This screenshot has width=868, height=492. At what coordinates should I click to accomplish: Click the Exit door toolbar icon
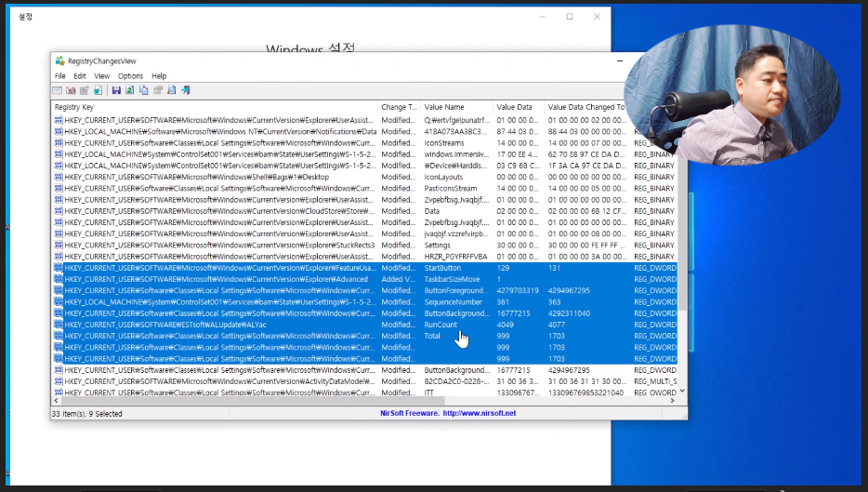tap(186, 90)
